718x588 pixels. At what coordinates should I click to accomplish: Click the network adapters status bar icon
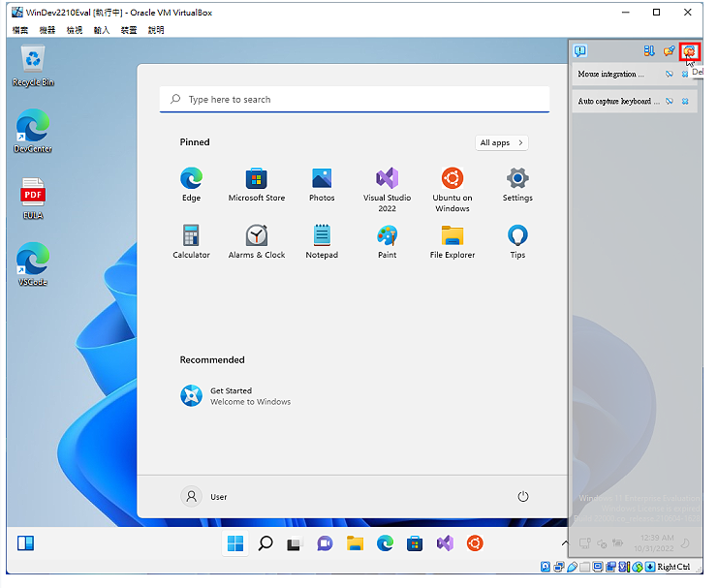pyautogui.click(x=559, y=567)
